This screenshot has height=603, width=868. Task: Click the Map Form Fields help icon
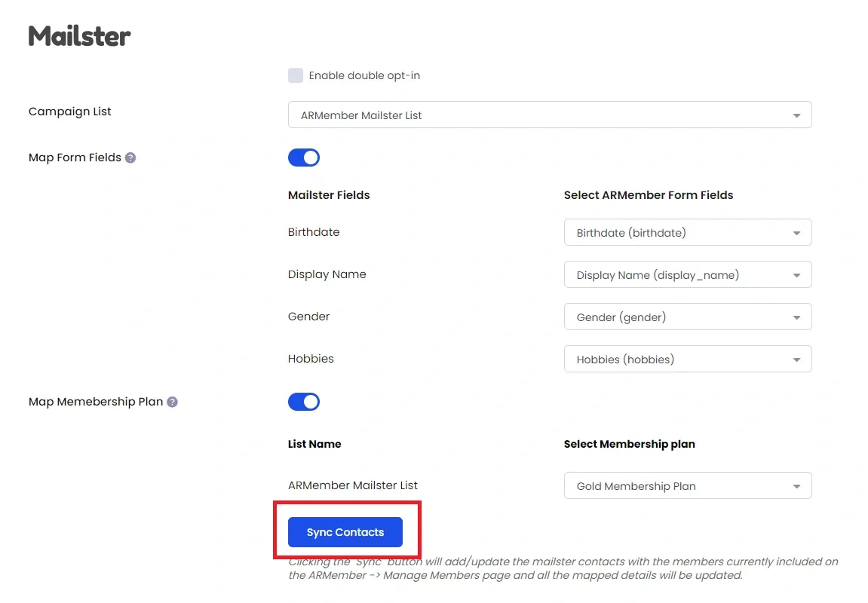(130, 158)
